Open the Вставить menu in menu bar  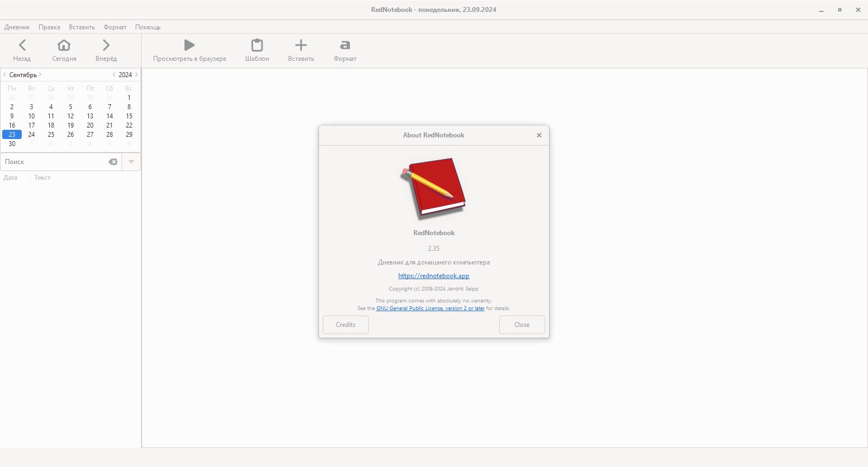[82, 27]
